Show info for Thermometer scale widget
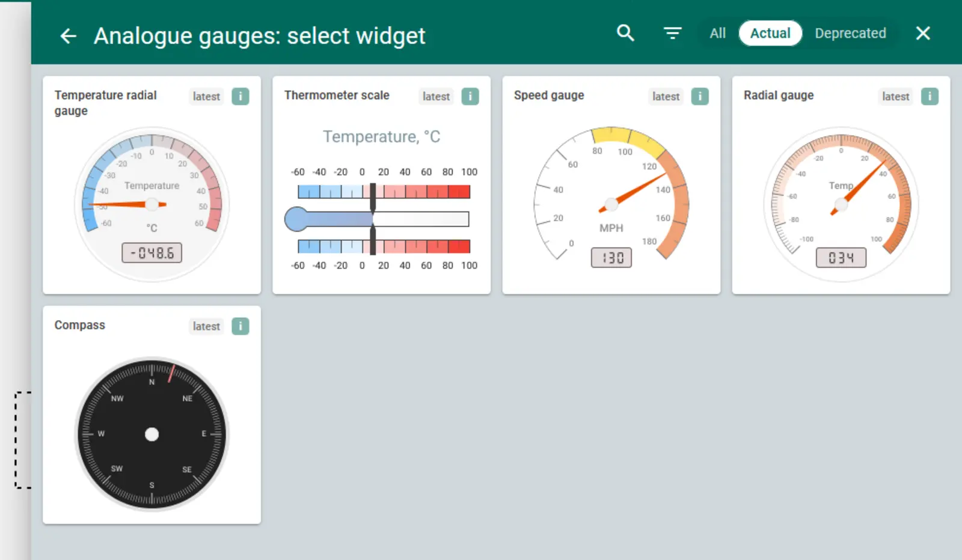962x560 pixels. tap(470, 96)
